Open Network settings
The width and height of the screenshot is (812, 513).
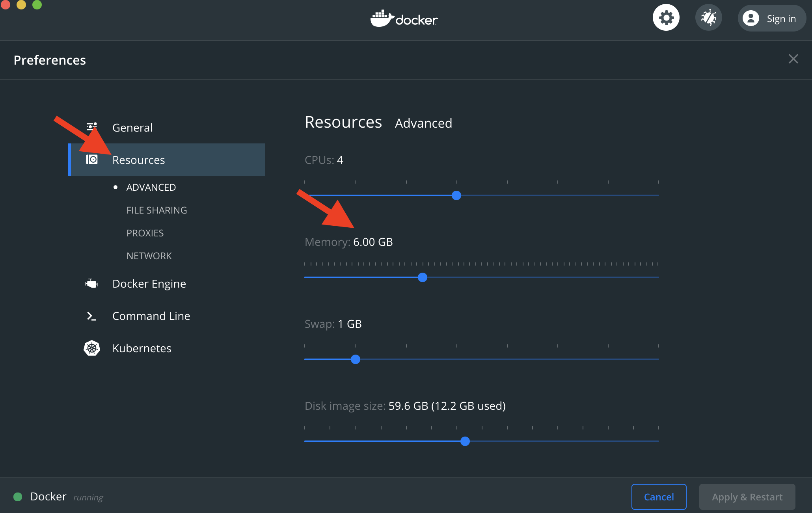coord(149,256)
